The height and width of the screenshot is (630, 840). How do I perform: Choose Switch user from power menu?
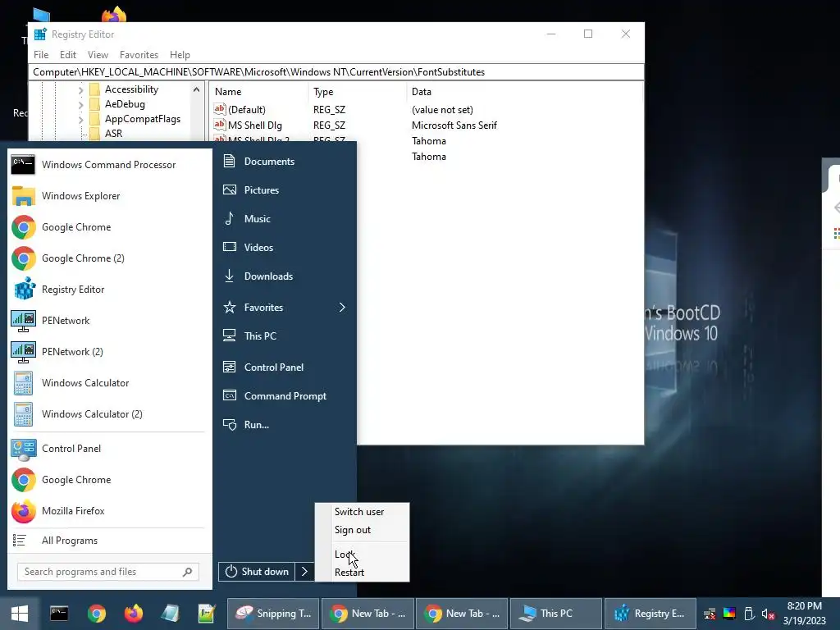point(362,512)
